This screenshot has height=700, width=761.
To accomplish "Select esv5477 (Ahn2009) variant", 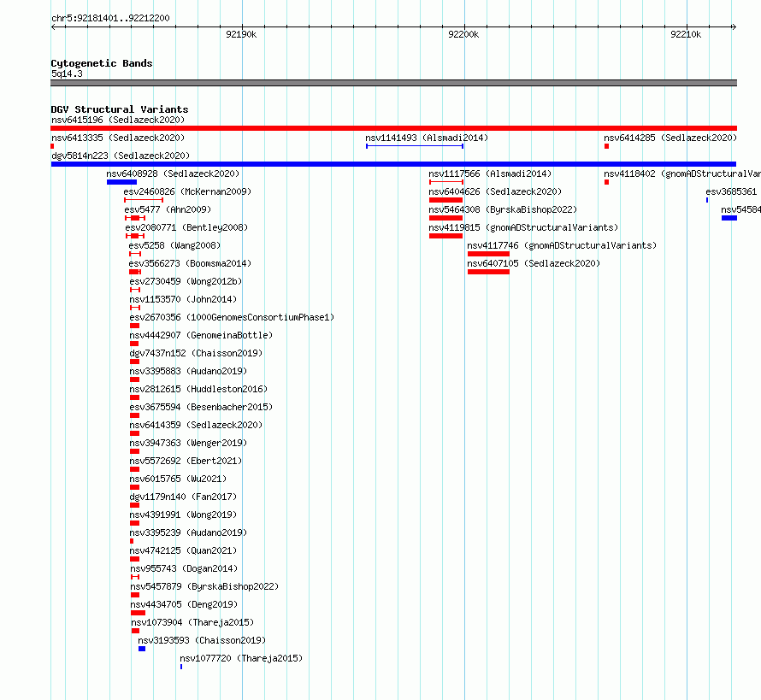I will pos(168,209).
